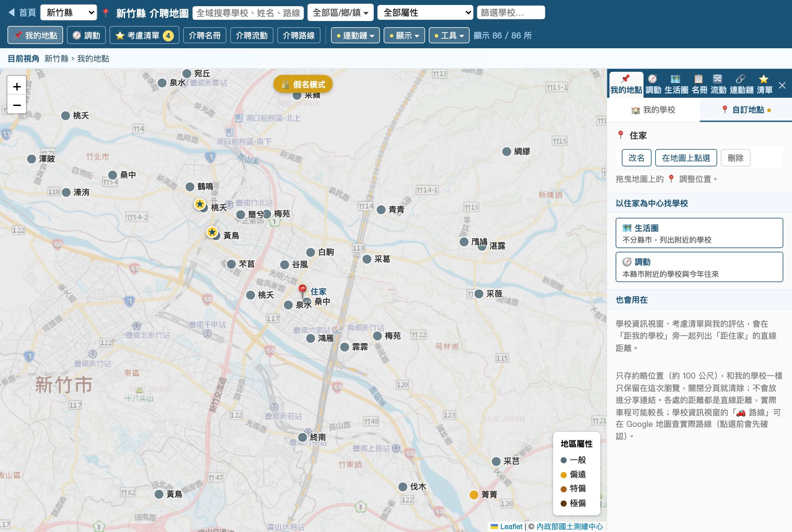Screen dimensions: 792x532
Task: Switch to the 清單 panel tab
Action: [764, 85]
